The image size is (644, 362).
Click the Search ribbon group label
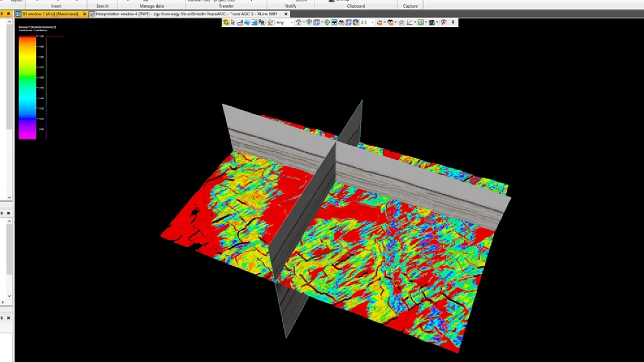pyautogui.click(x=103, y=6)
